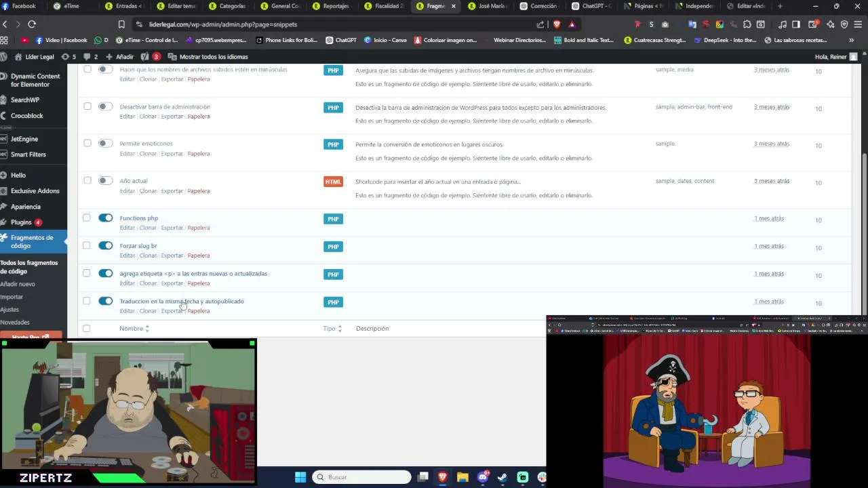Open the share page icon in address bar
This screenshot has width=868, height=488.
pyautogui.click(x=540, y=24)
